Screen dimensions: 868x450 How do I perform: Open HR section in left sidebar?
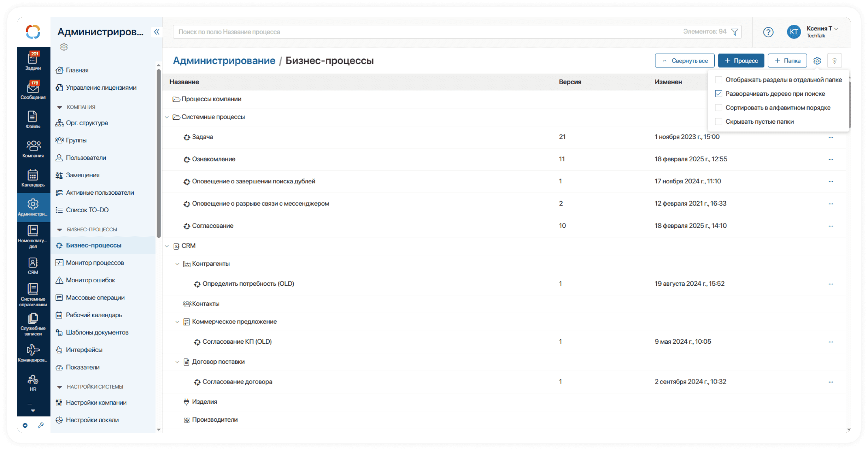(33, 383)
